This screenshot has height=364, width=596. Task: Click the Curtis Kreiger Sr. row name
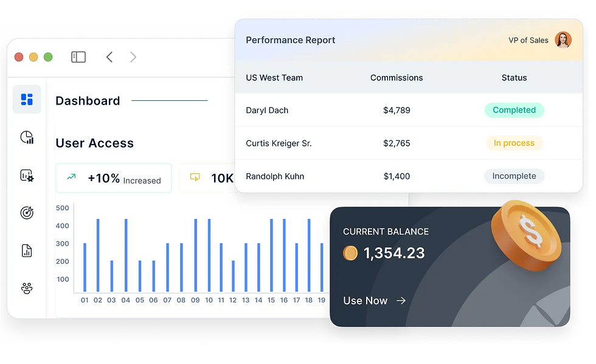coord(279,143)
